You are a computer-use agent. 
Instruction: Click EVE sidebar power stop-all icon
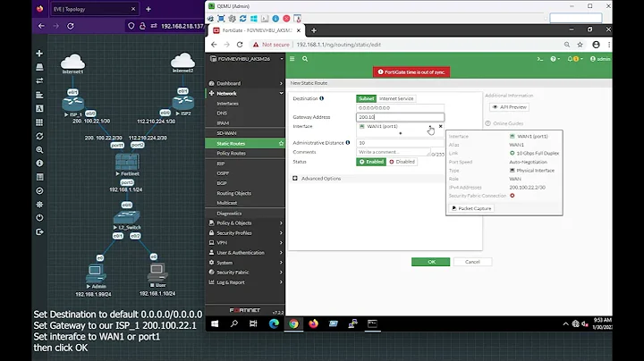coord(39,218)
